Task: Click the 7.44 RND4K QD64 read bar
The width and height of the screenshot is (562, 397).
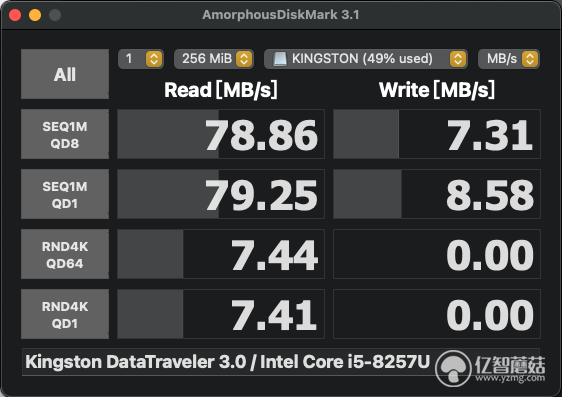Action: click(x=221, y=254)
